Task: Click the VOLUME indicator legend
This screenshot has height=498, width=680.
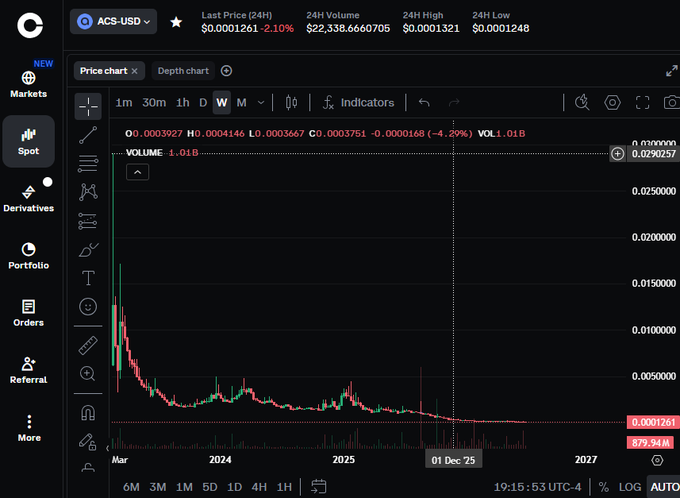Action: coord(144,153)
